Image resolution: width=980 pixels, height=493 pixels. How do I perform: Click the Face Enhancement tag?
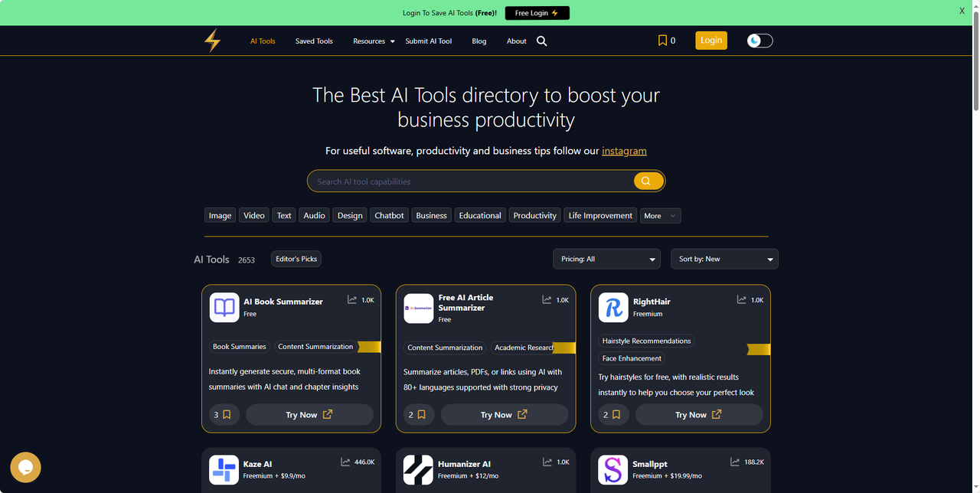(x=632, y=358)
